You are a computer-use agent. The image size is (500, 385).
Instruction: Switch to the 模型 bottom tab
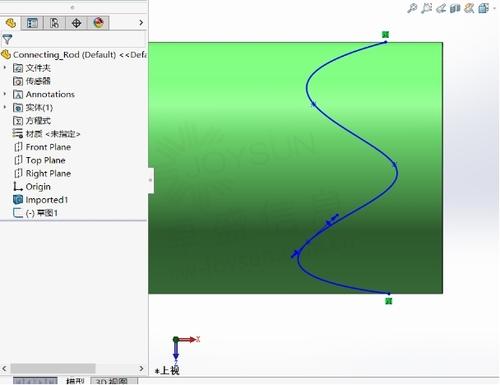(x=75, y=381)
